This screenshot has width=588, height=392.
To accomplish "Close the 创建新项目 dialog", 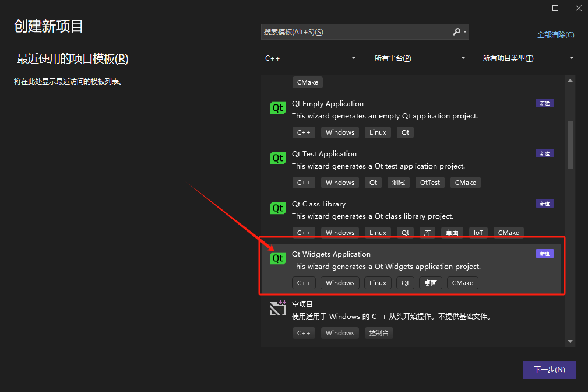I will point(579,8).
